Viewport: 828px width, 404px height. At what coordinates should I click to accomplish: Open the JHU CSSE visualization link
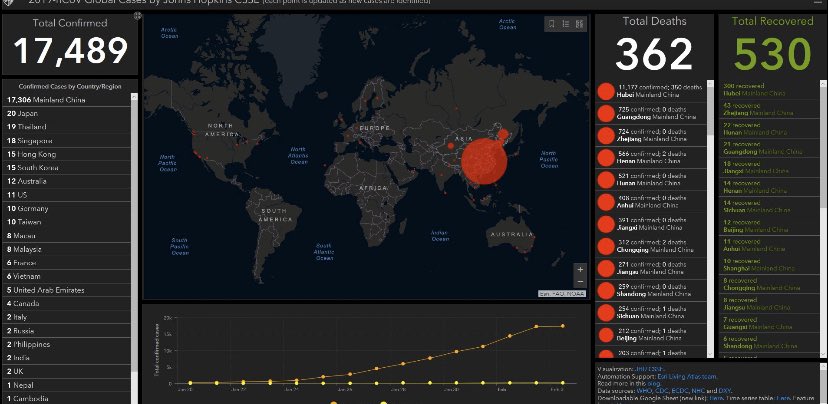651,369
